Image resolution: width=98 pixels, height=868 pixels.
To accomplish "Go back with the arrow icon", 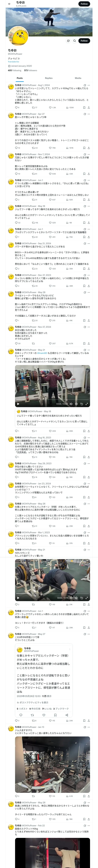I will [9, 4].
